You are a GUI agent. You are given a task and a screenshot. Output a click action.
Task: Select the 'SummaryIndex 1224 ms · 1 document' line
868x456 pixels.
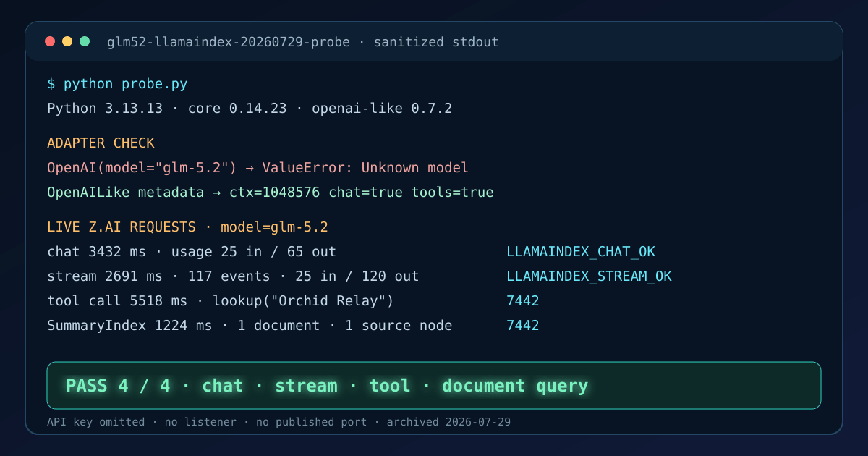click(250, 326)
